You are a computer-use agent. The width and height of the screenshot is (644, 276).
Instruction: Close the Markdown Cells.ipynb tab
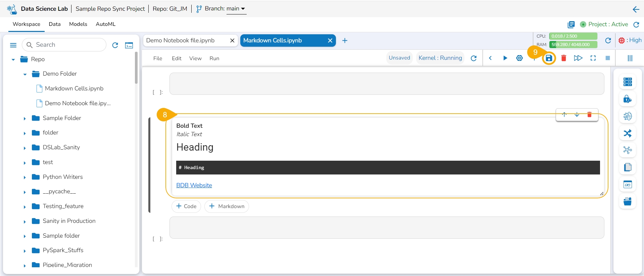330,41
